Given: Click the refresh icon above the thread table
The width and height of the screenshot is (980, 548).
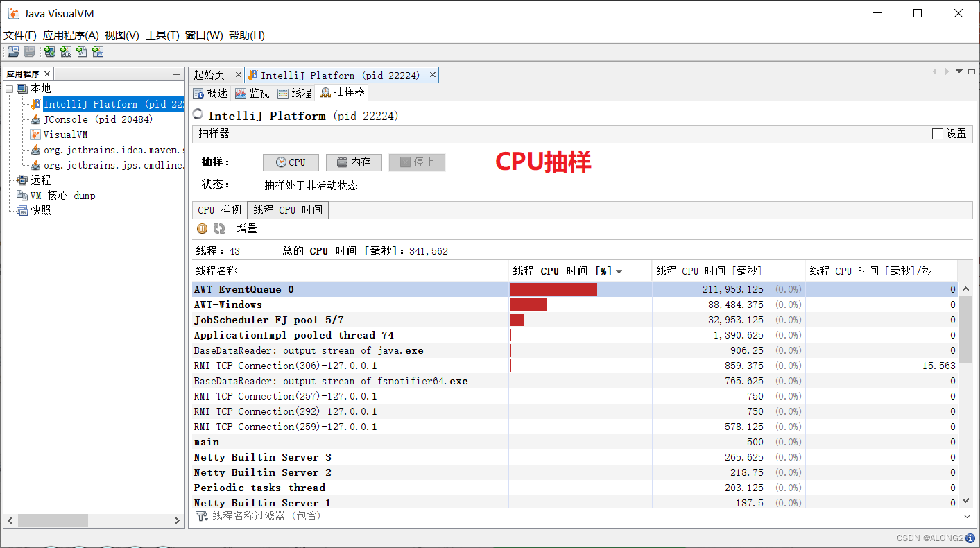Looking at the screenshot, I should (x=219, y=228).
